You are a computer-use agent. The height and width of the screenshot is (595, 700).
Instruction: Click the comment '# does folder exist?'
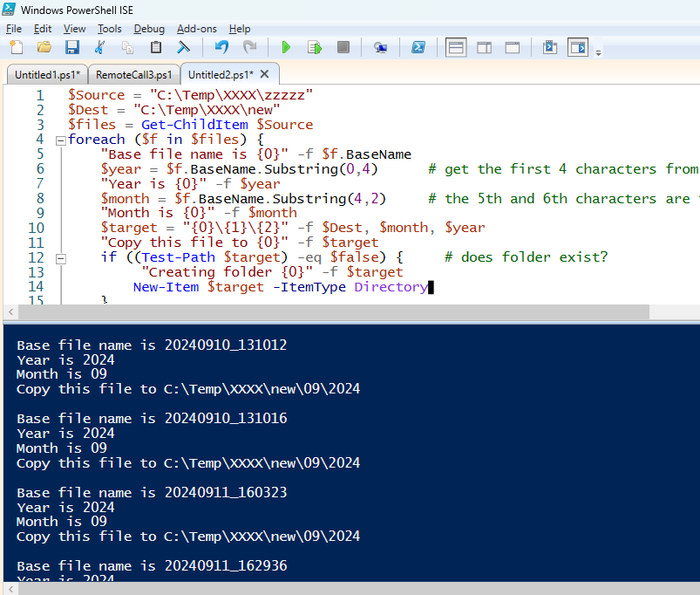527,257
